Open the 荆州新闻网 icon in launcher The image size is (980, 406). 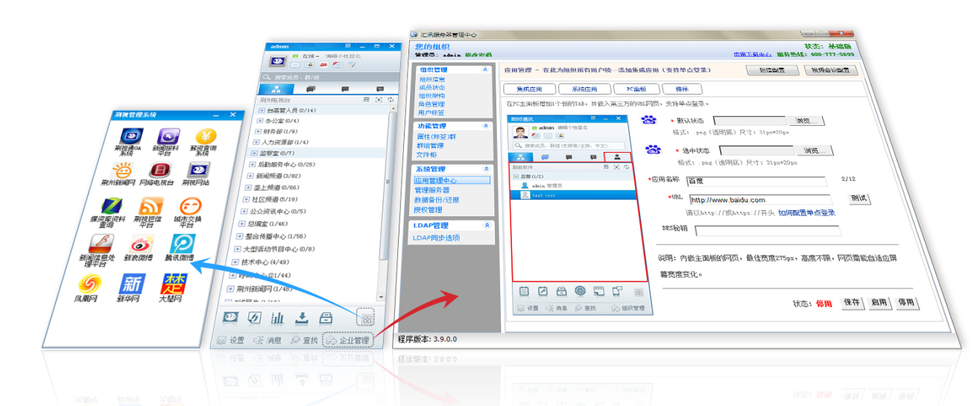[x=122, y=171]
